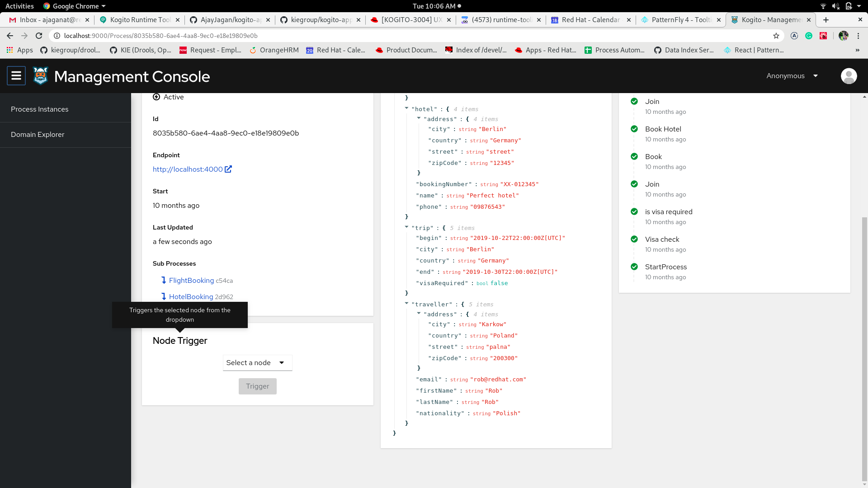Image resolution: width=868 pixels, height=488 pixels.
Task: Click the Kogito mascot logo
Action: click(41, 76)
